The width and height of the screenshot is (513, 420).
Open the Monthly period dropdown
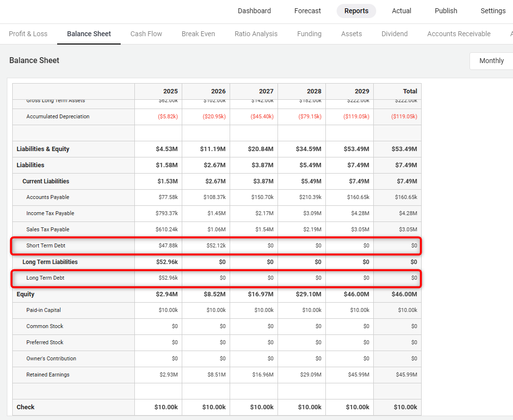click(x=491, y=61)
